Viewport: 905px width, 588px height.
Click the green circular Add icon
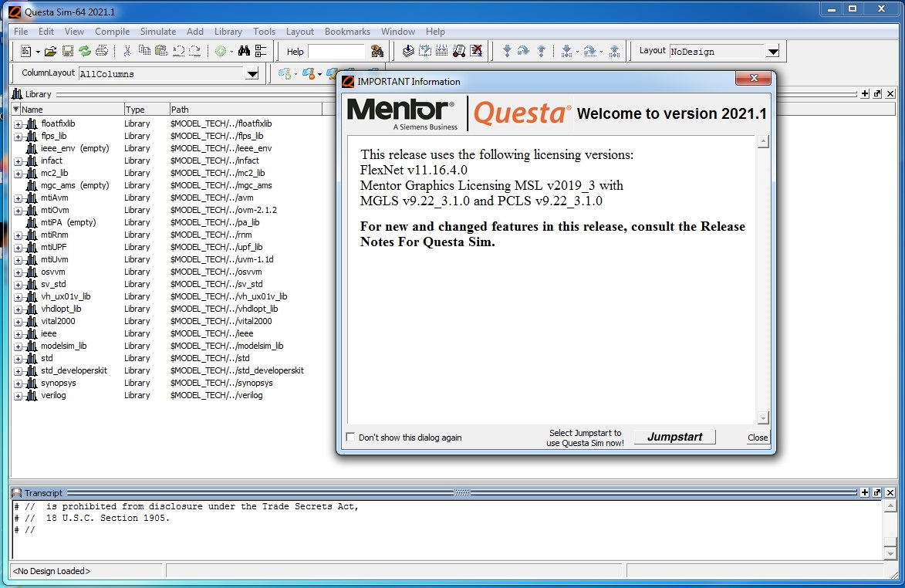click(221, 52)
